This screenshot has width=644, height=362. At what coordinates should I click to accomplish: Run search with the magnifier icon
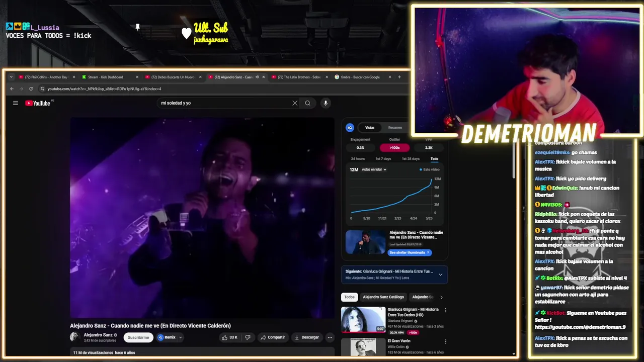307,103
